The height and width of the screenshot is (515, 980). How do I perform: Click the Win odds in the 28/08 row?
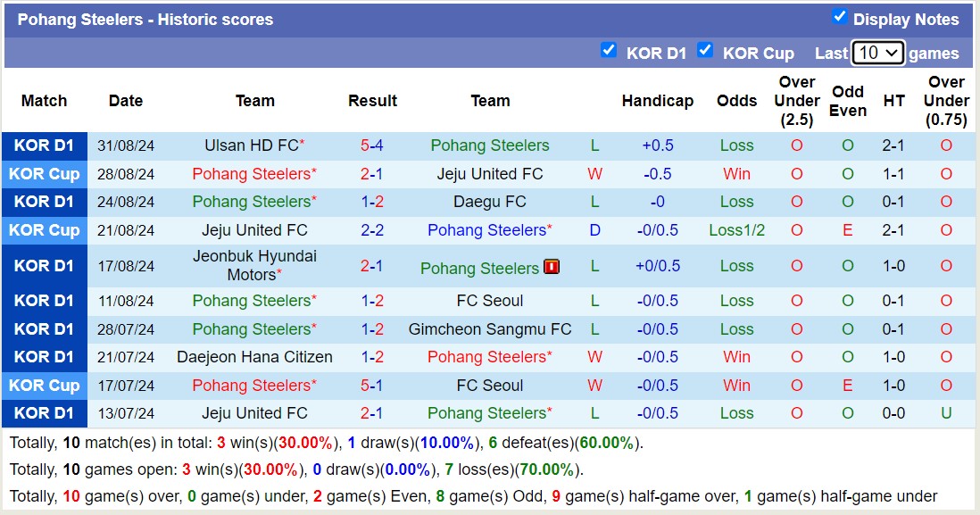736,174
